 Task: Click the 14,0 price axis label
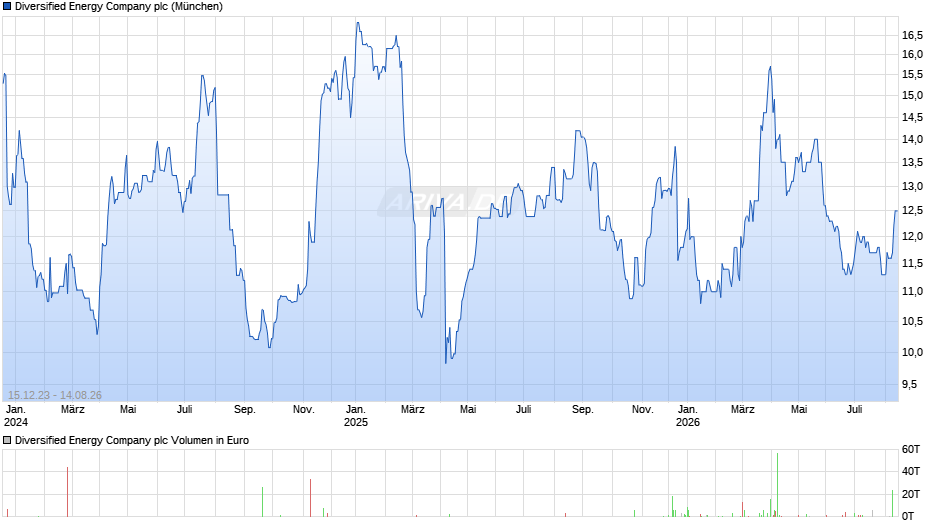tap(912, 139)
